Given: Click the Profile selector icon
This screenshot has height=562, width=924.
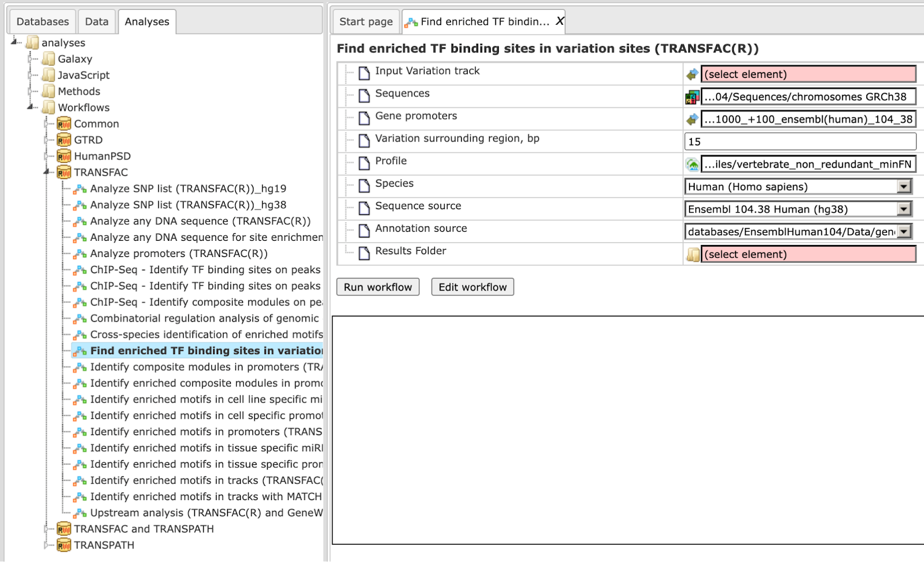Looking at the screenshot, I should click(x=692, y=165).
